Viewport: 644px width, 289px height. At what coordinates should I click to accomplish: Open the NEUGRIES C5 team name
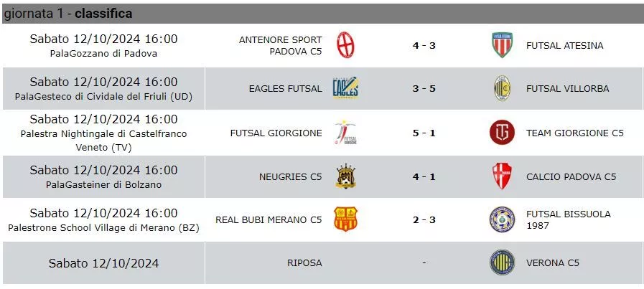coord(290,177)
